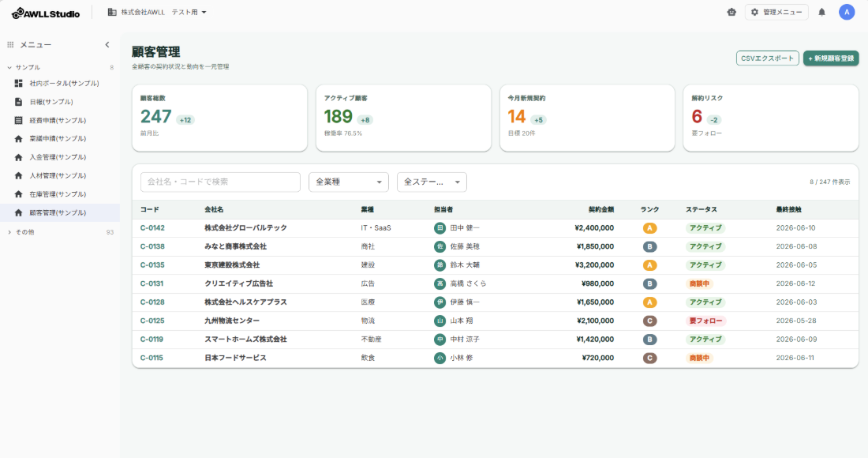This screenshot has width=868, height=458.
Task: Click the AWLL Studio logo
Action: tap(46, 13)
